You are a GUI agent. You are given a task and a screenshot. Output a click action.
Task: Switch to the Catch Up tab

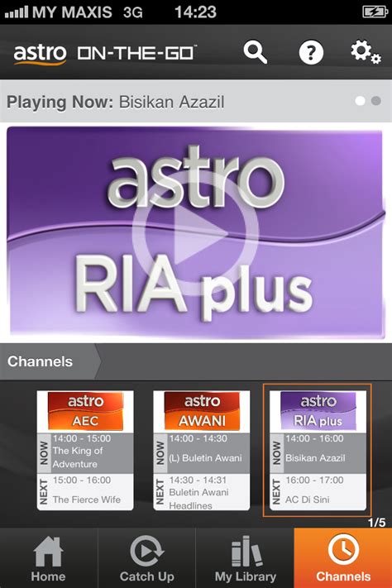[x=146, y=558]
